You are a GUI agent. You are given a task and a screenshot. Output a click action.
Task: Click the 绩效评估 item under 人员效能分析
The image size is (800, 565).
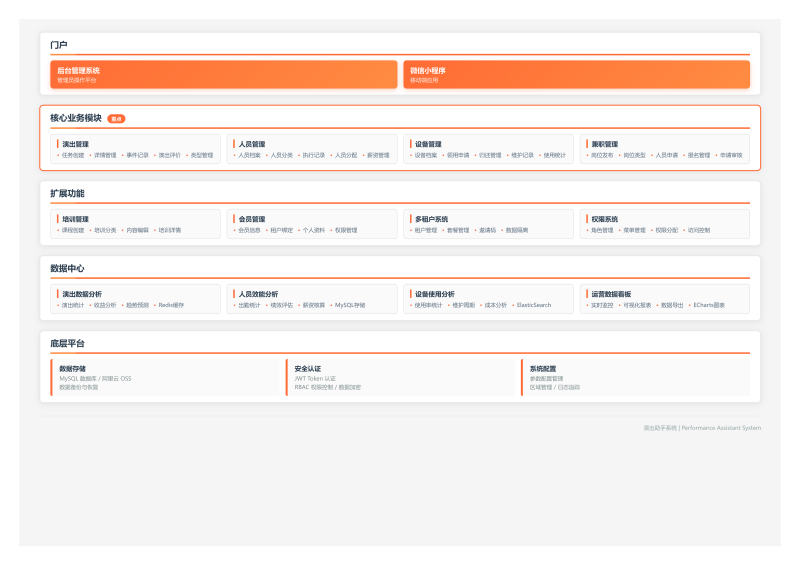click(x=282, y=305)
